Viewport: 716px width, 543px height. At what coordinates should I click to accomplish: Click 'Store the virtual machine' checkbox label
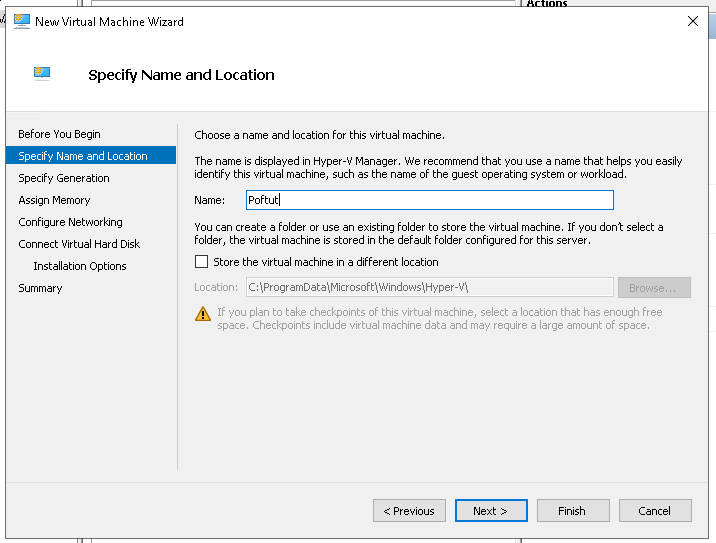[326, 262]
